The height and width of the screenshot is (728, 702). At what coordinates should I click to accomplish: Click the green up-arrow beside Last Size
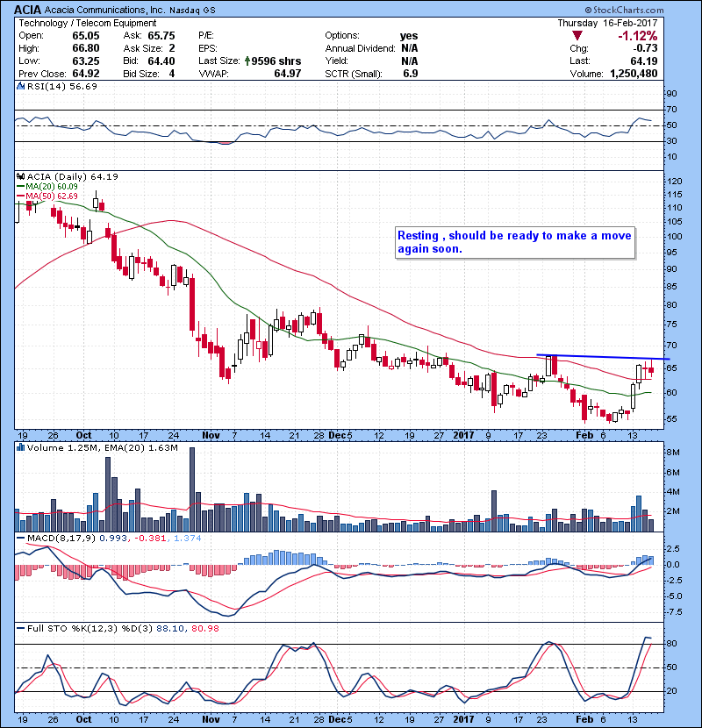click(247, 61)
